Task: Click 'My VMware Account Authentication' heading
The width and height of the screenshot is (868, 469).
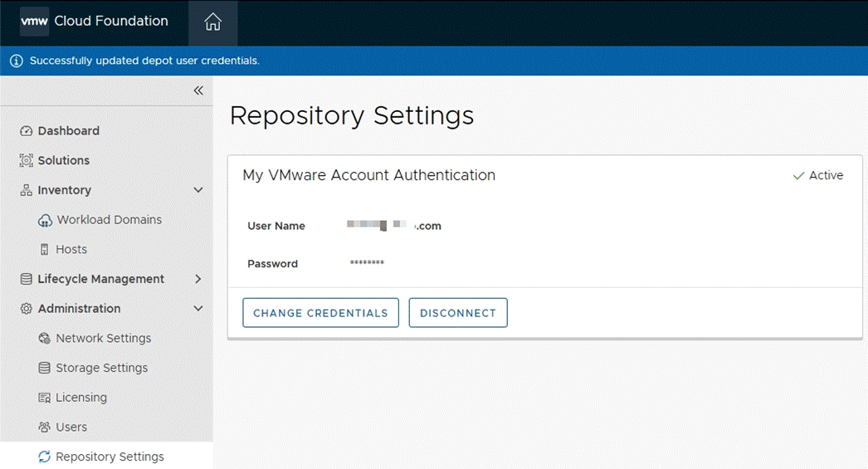Action: [368, 175]
